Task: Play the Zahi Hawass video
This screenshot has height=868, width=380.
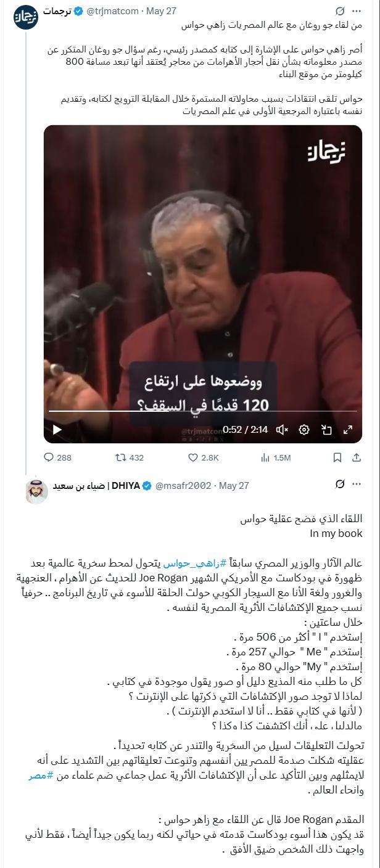Action: [57, 430]
